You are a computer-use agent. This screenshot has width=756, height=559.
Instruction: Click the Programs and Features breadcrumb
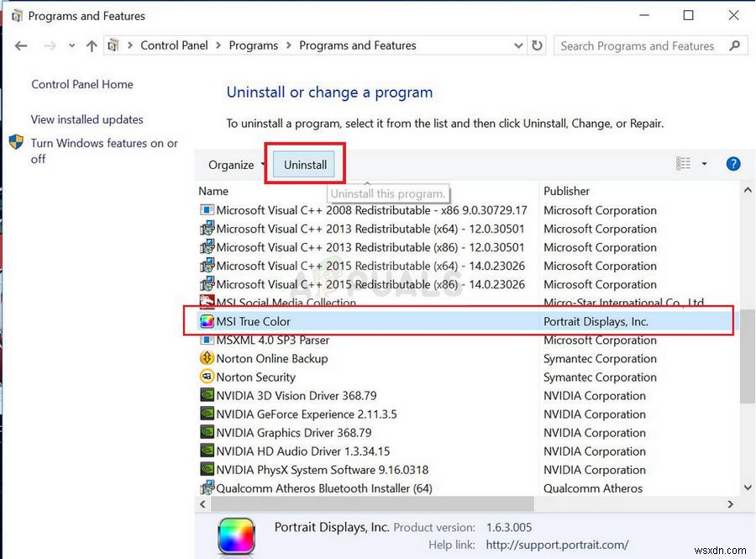pyautogui.click(x=357, y=45)
